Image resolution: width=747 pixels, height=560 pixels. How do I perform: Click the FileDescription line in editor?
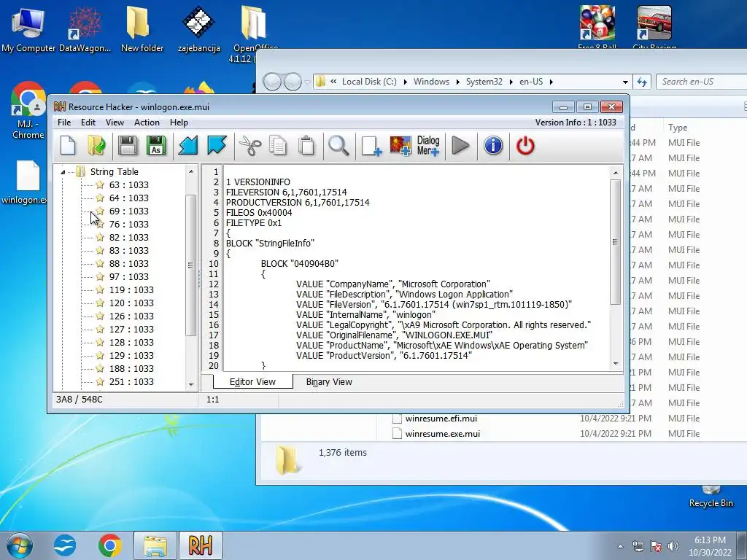404,295
